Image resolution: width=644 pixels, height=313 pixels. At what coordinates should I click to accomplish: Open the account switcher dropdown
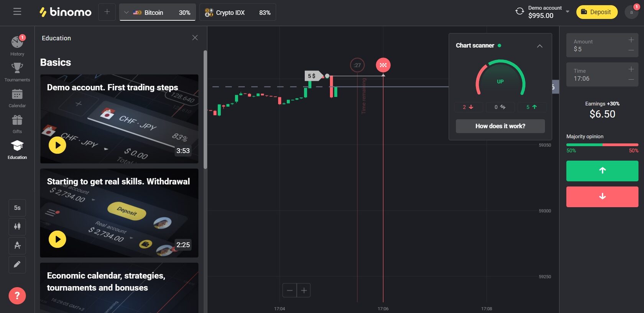(567, 11)
